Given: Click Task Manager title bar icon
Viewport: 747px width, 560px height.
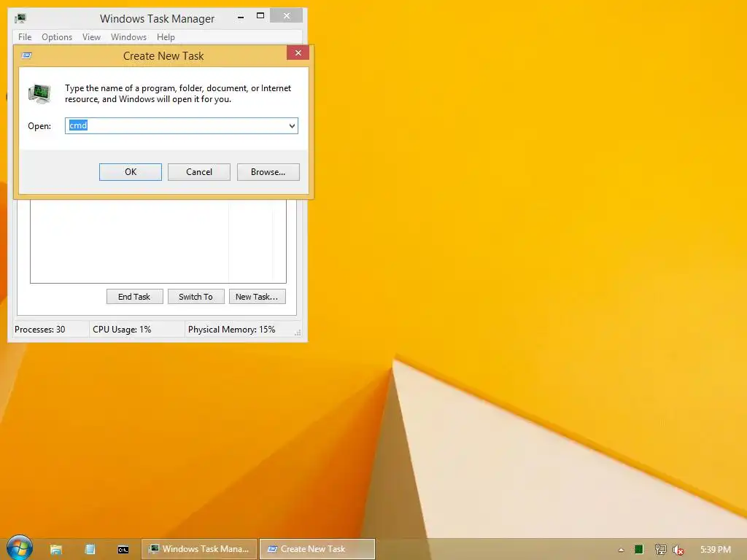Looking at the screenshot, I should tap(20, 18).
